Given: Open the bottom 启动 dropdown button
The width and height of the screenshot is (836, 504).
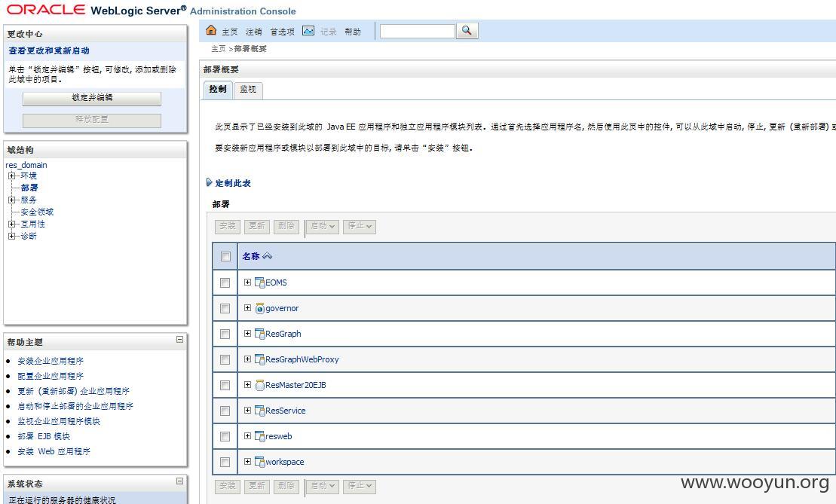Looking at the screenshot, I should pyautogui.click(x=323, y=486).
